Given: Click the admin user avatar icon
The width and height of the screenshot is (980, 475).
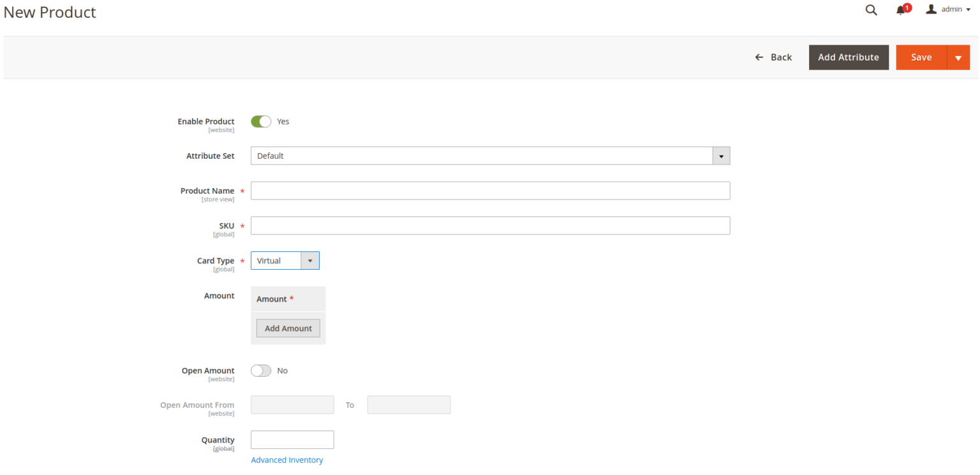Looking at the screenshot, I should tap(932, 9).
